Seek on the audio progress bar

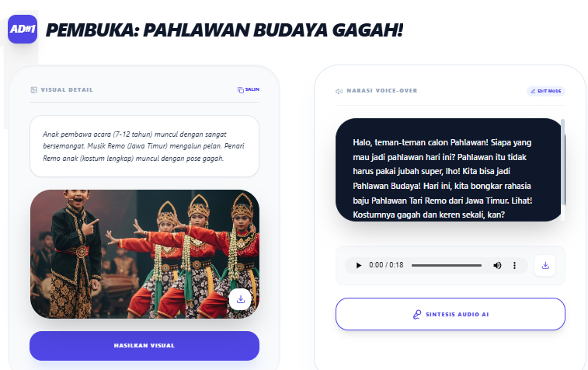pos(447,265)
